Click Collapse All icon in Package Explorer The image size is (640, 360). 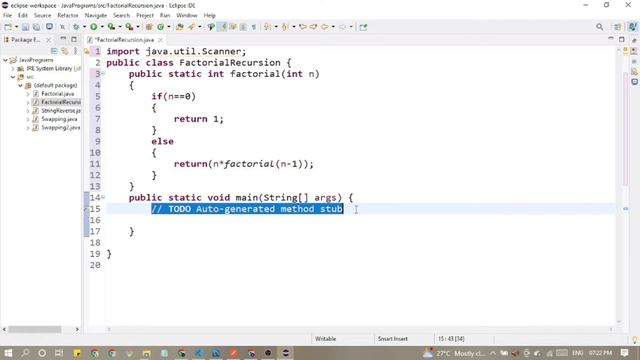coord(54,51)
